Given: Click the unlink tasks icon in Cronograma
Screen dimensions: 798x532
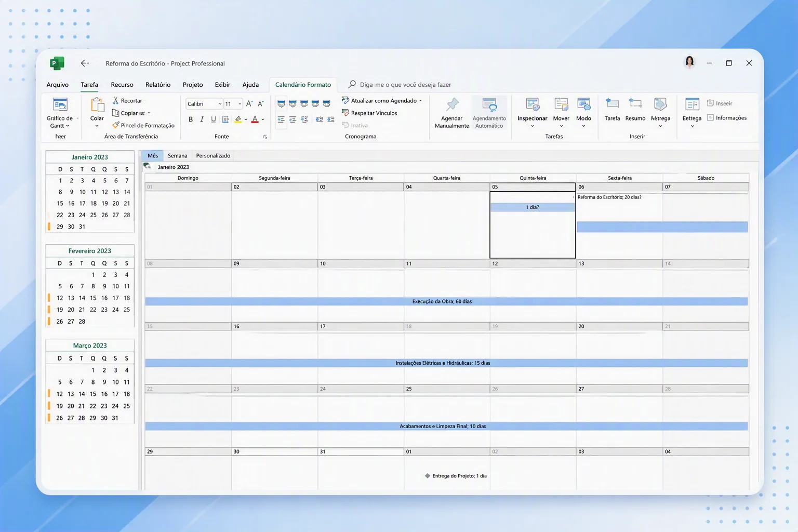Looking at the screenshot, I should tap(331, 119).
